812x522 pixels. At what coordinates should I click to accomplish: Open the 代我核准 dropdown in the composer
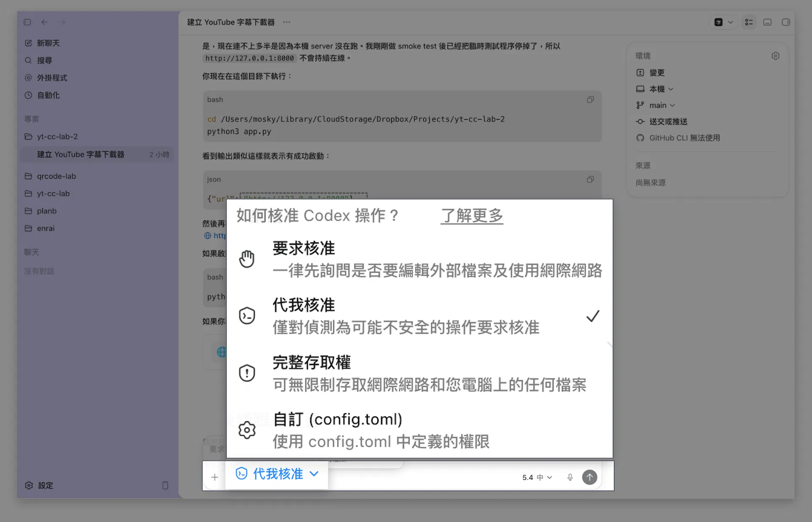(x=277, y=474)
